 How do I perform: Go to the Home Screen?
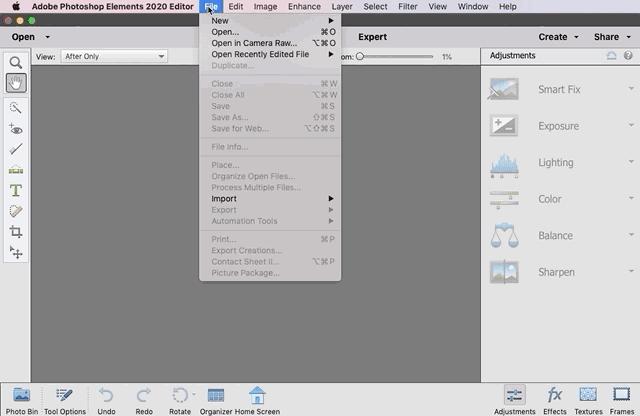coord(257,400)
